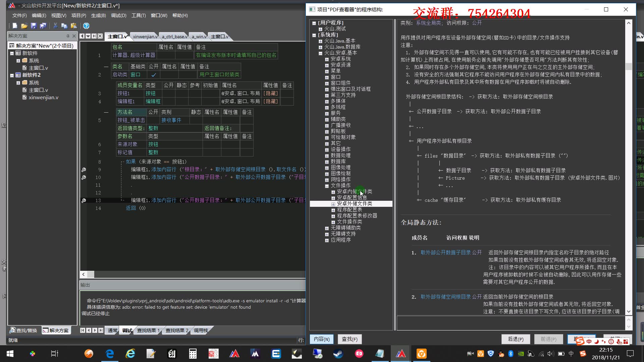Screen dimensions: 644x362
Task: Open the 取外部公开数据子目录 method link
Action: 445,252
